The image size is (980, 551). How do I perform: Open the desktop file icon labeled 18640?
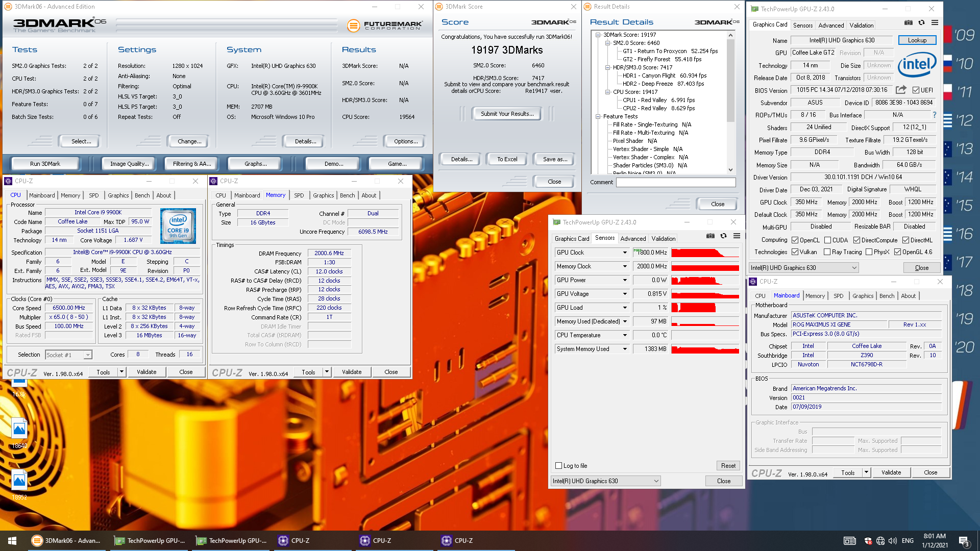click(x=19, y=434)
